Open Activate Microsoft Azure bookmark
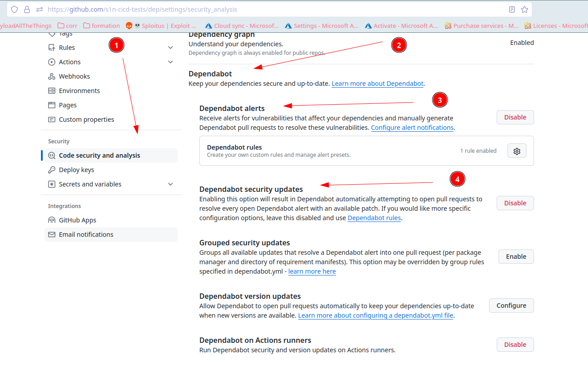The height and width of the screenshot is (368, 588). (x=401, y=26)
